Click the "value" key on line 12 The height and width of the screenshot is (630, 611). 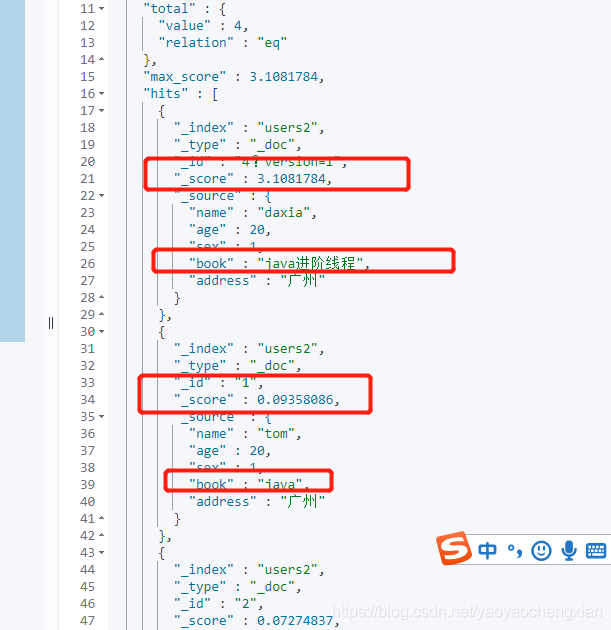pyautogui.click(x=184, y=26)
